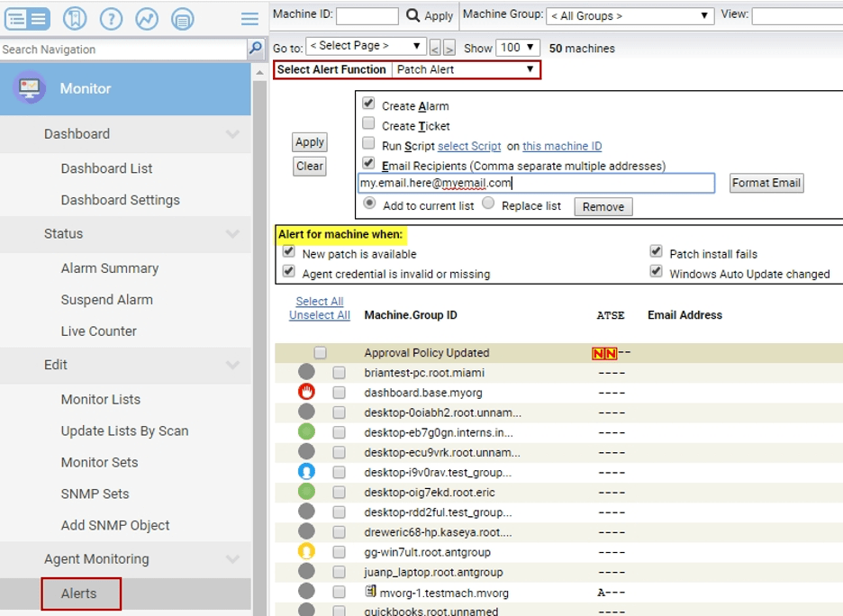This screenshot has height=616, width=843.
Task: Open Dashboard Settings in navigation
Action: point(121,200)
